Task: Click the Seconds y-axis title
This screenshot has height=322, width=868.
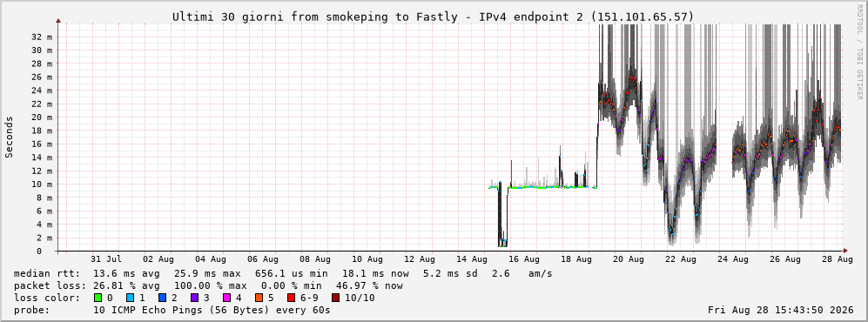Action: (10, 137)
